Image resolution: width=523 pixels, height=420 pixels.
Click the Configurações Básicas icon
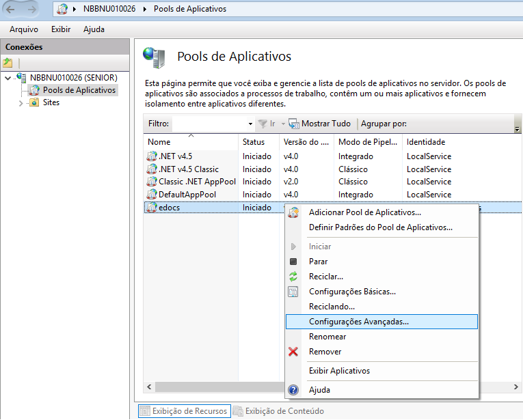click(293, 292)
